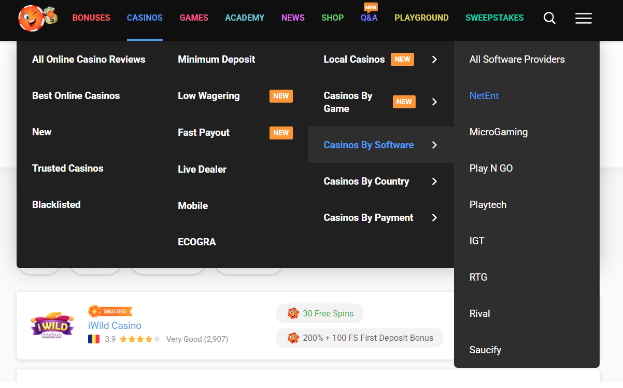Open the Q&A nav item
This screenshot has height=388, width=623.
[369, 18]
